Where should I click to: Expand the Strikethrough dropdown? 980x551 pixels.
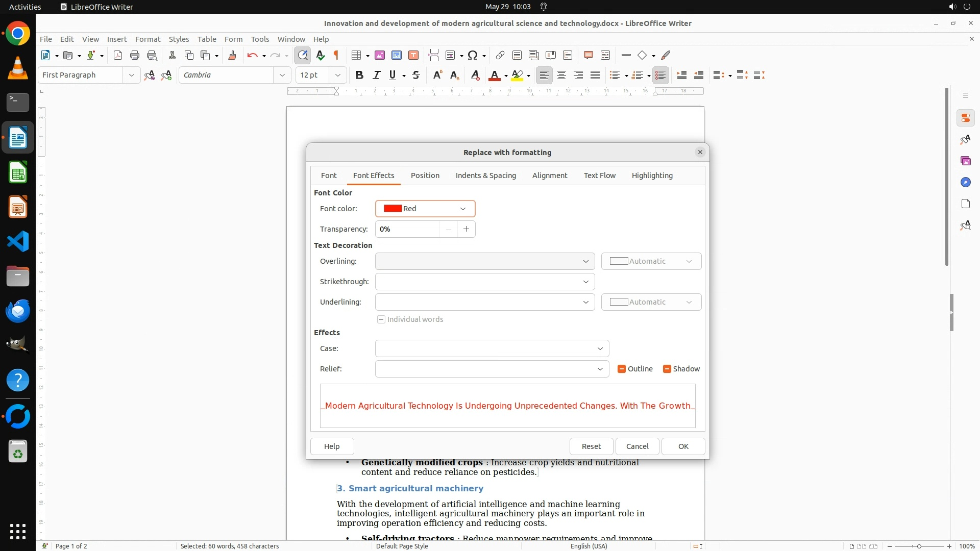coord(585,282)
